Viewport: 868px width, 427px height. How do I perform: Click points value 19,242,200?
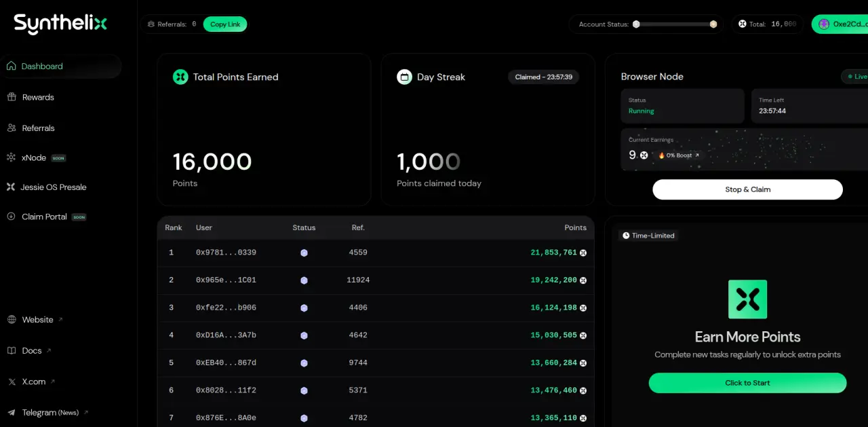[553, 280]
